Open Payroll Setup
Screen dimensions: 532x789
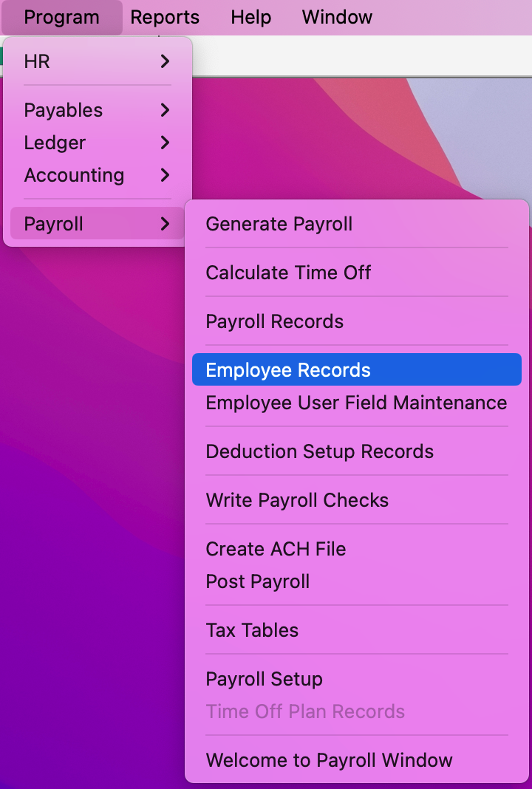click(x=264, y=679)
